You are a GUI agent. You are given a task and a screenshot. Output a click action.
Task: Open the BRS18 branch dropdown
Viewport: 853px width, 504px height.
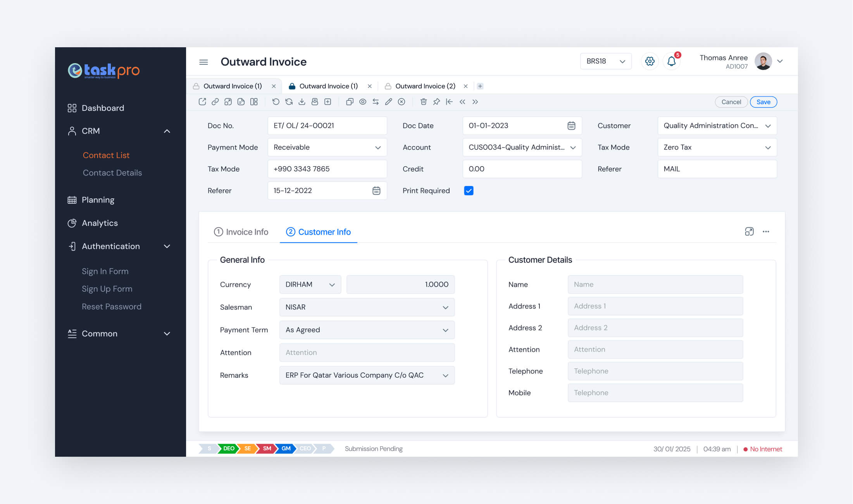pyautogui.click(x=605, y=61)
